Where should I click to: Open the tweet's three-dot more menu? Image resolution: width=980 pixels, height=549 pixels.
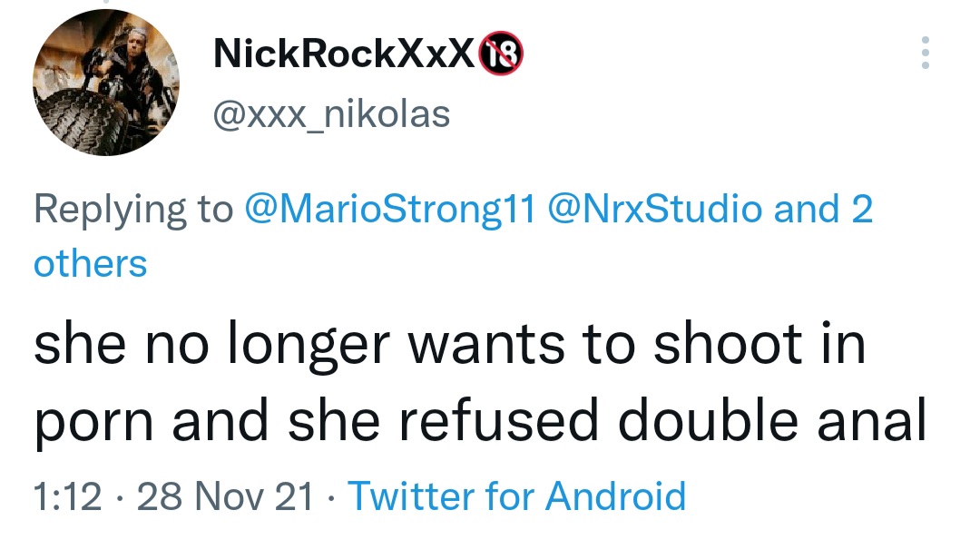pos(925,54)
